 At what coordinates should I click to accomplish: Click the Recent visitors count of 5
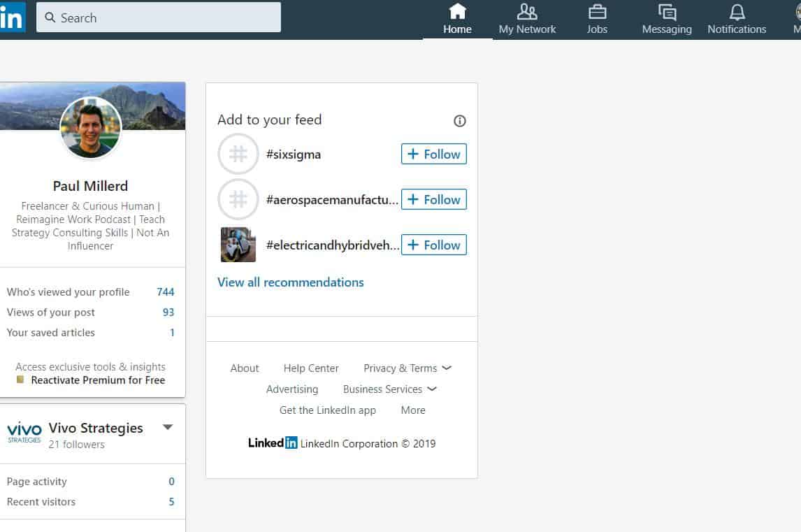[172, 502]
